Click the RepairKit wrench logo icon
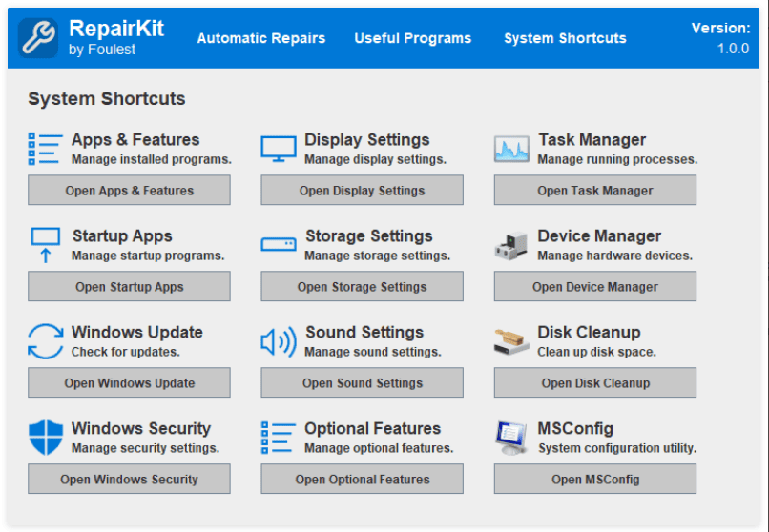The width and height of the screenshot is (769, 532). (x=38, y=38)
